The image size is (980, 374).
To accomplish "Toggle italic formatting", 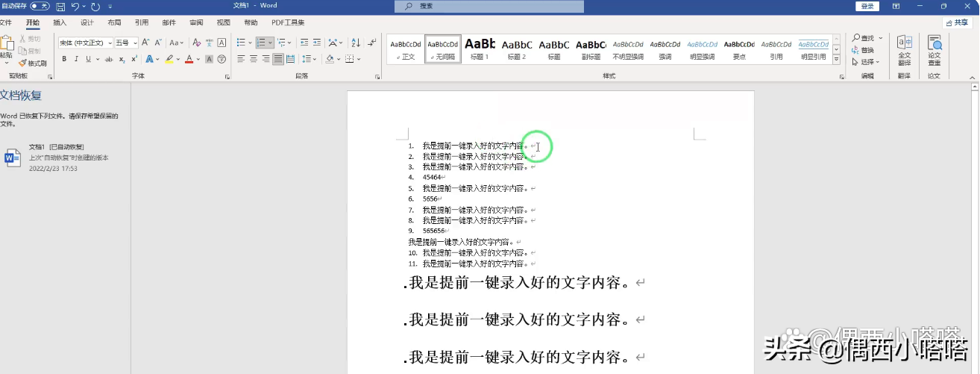I will coord(76,59).
